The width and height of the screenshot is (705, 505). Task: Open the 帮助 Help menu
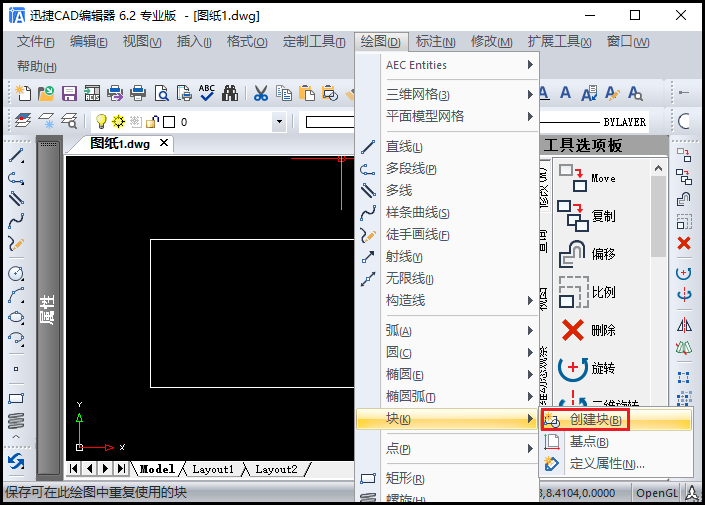pos(36,67)
